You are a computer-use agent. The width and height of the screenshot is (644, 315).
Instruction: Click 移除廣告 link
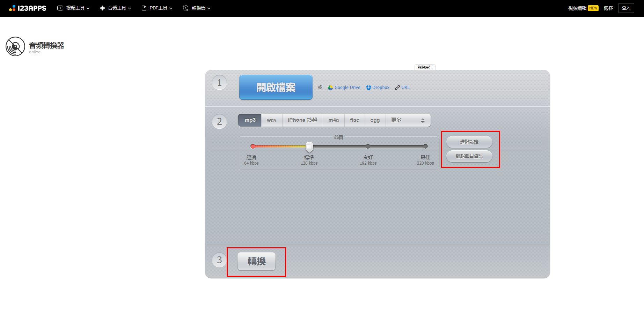pyautogui.click(x=425, y=67)
